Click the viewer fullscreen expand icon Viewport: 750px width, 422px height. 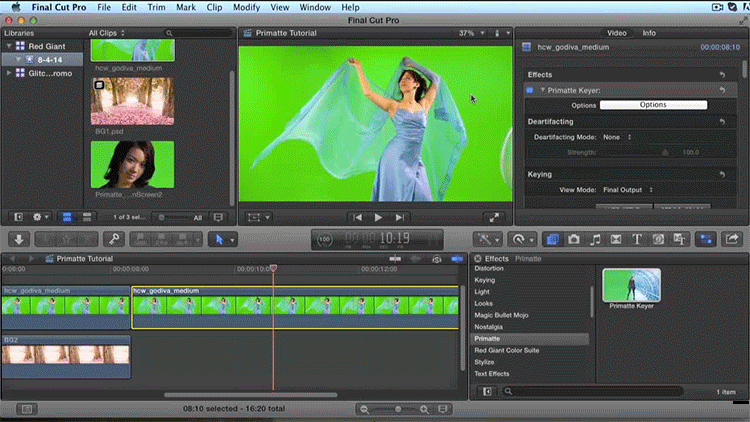[493, 217]
